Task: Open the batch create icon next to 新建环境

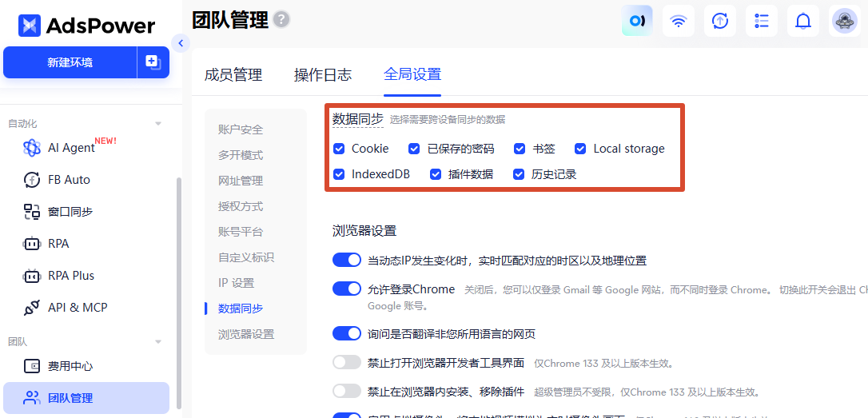Action: [153, 62]
